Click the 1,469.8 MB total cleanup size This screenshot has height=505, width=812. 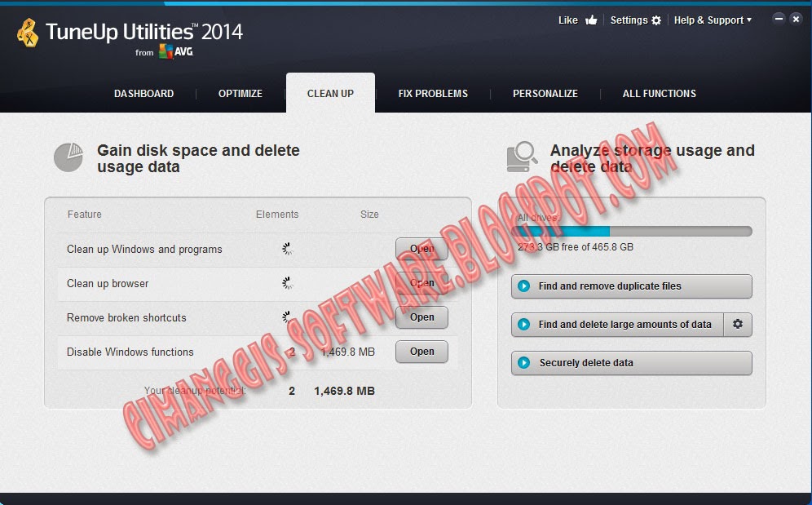click(x=344, y=391)
